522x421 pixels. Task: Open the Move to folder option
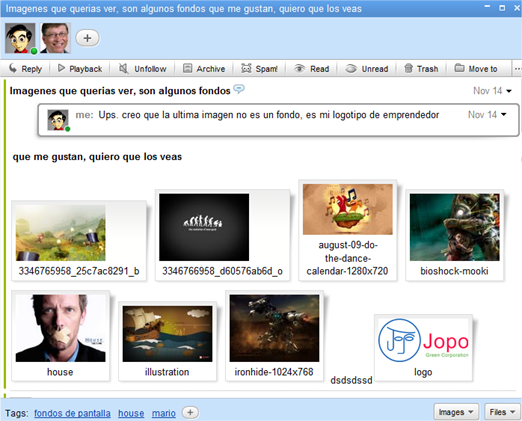[x=476, y=69]
